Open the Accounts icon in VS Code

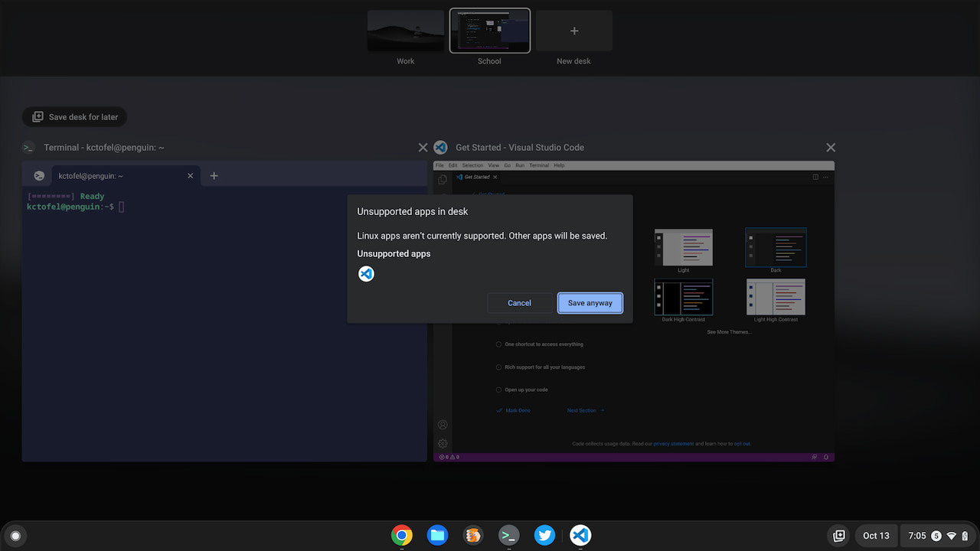pos(443,425)
